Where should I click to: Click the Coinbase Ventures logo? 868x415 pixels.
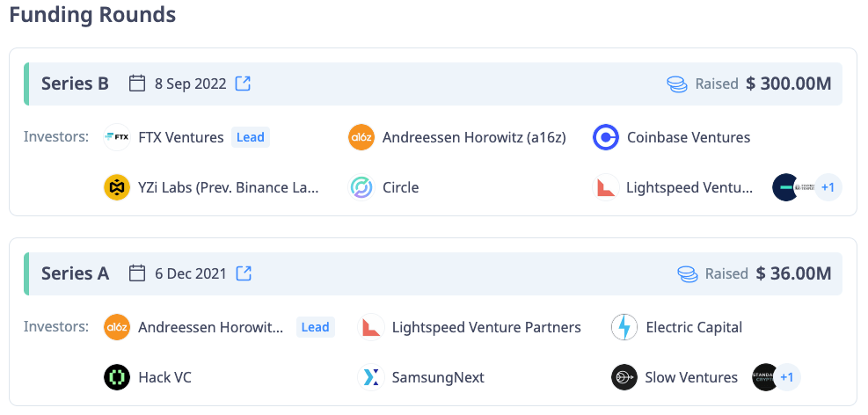pos(606,137)
